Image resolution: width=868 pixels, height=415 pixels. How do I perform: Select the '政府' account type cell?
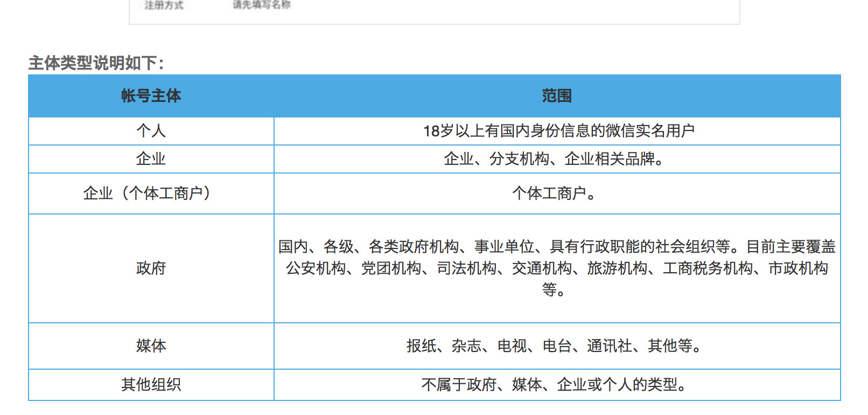coord(151,268)
